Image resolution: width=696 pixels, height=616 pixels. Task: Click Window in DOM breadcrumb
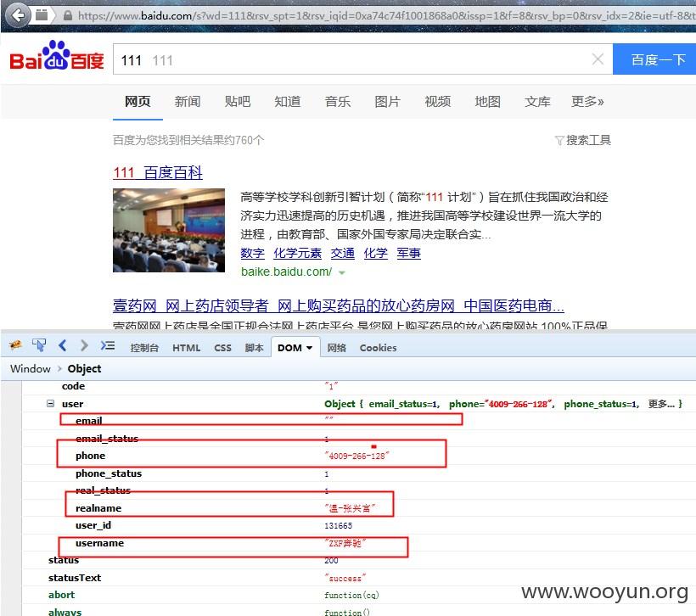[31, 369]
